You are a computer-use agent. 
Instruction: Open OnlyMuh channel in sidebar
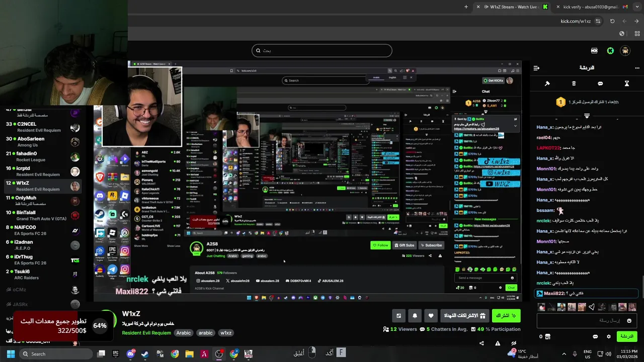click(x=40, y=201)
